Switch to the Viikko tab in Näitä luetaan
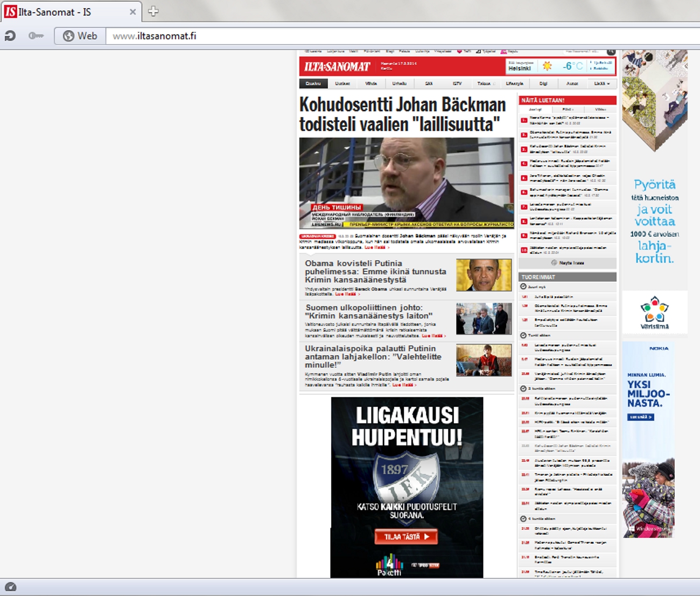This screenshot has height=596, width=700. [x=600, y=109]
